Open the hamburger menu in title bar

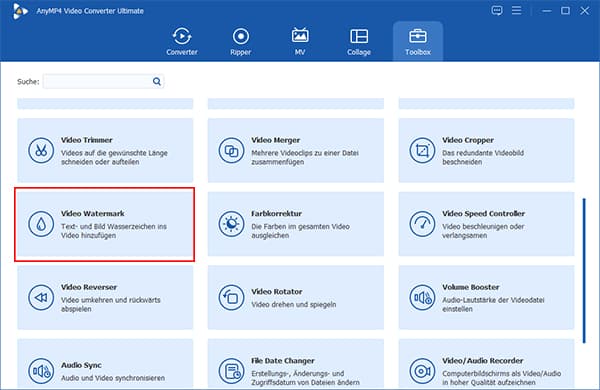tap(517, 11)
